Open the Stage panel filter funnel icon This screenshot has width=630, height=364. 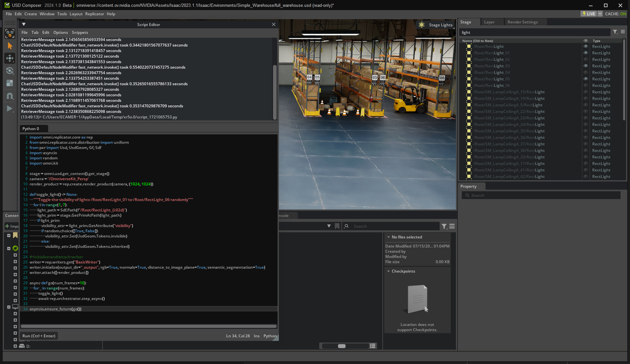click(x=615, y=32)
